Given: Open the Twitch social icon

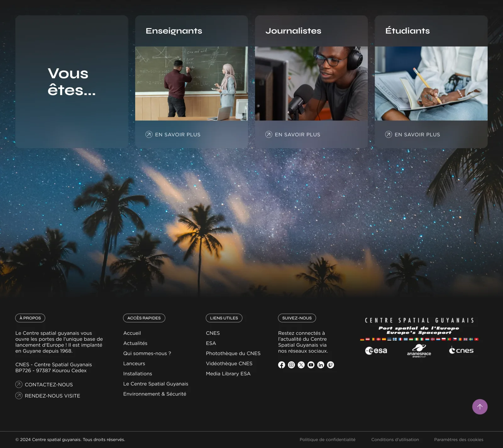Looking at the screenshot, I should tap(330, 365).
